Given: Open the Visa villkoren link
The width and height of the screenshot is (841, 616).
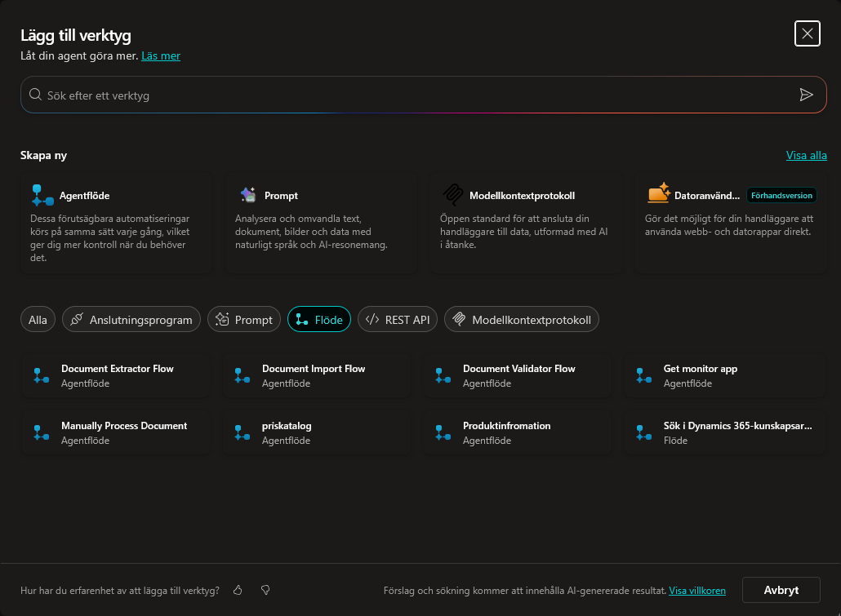Looking at the screenshot, I should point(697,590).
